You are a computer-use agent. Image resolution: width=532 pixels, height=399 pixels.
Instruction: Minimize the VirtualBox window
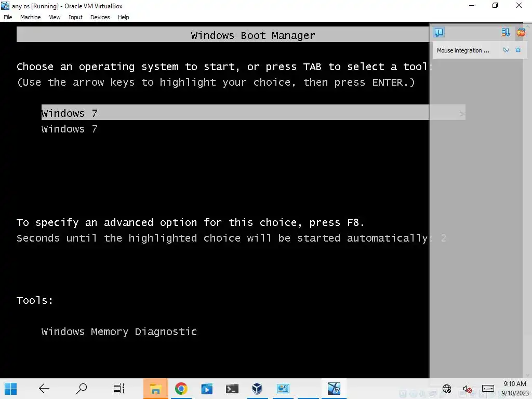pos(472,5)
